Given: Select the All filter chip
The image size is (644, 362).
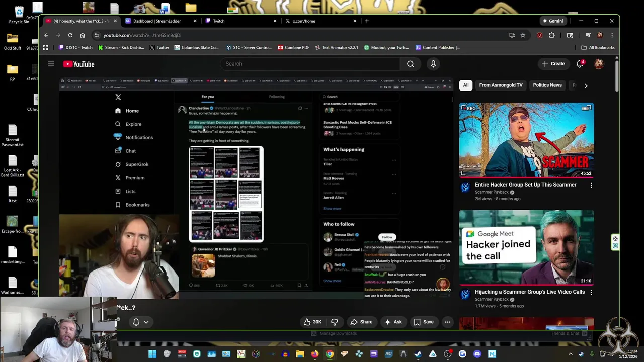Looking at the screenshot, I should (466, 85).
